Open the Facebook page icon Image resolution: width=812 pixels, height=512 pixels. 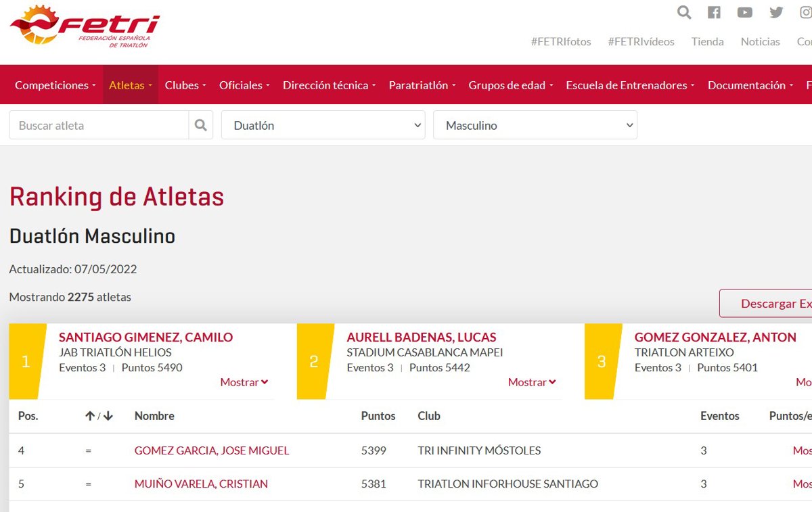[x=714, y=12]
